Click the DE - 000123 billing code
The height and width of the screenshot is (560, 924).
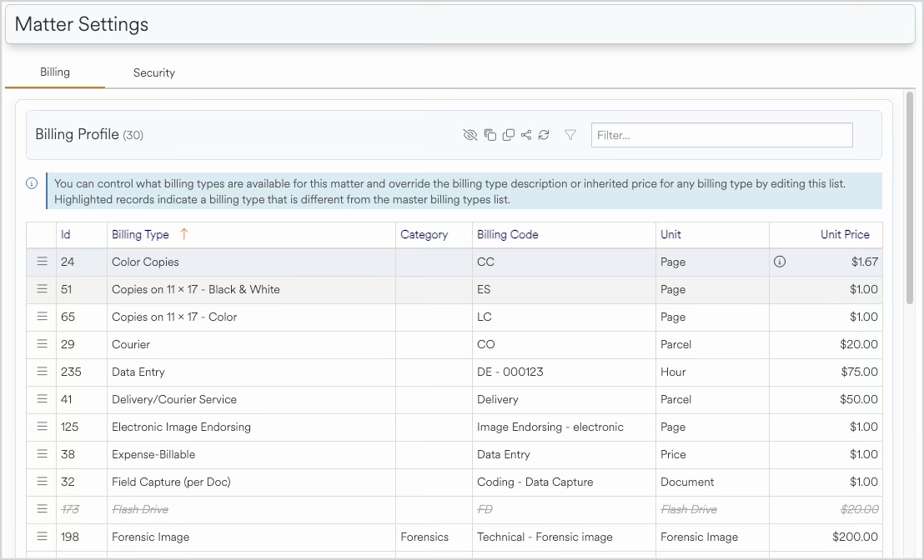click(510, 372)
